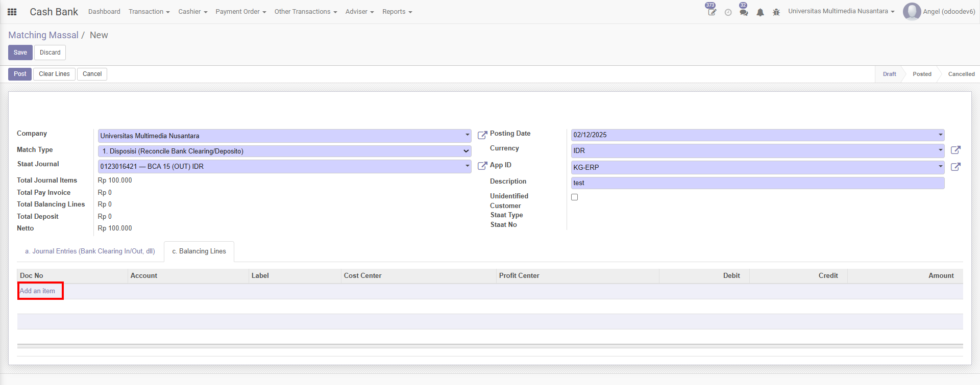
Task: Click the Description input field
Action: (x=757, y=183)
